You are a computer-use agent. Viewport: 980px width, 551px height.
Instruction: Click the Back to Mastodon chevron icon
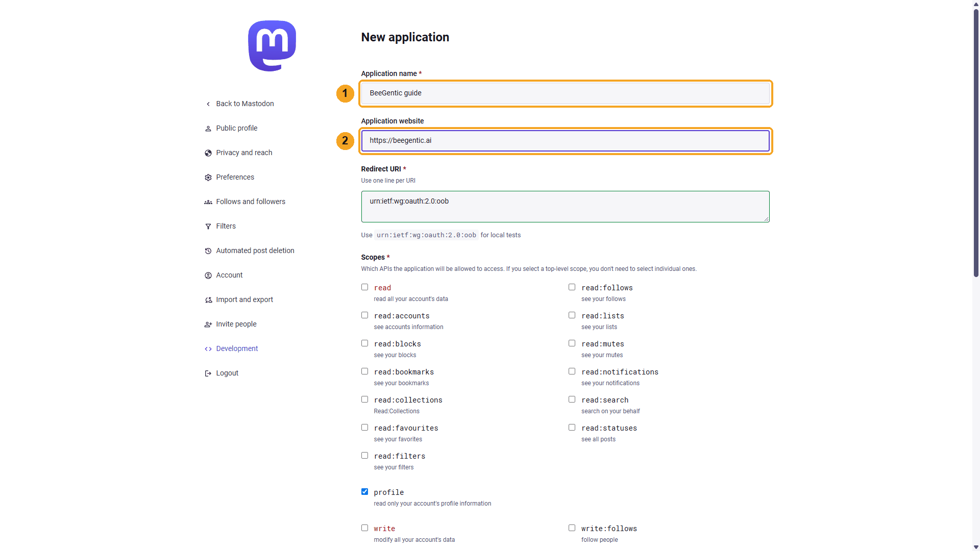208,104
